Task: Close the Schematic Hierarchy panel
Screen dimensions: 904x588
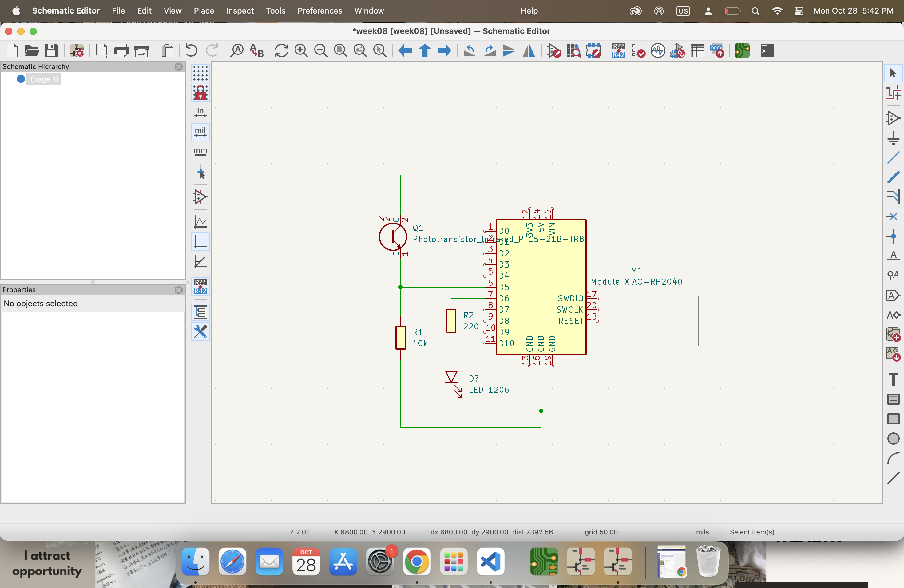Action: [179, 66]
